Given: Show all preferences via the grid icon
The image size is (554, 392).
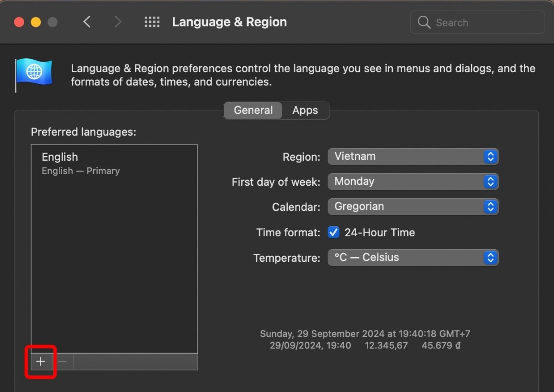Looking at the screenshot, I should coord(152,22).
